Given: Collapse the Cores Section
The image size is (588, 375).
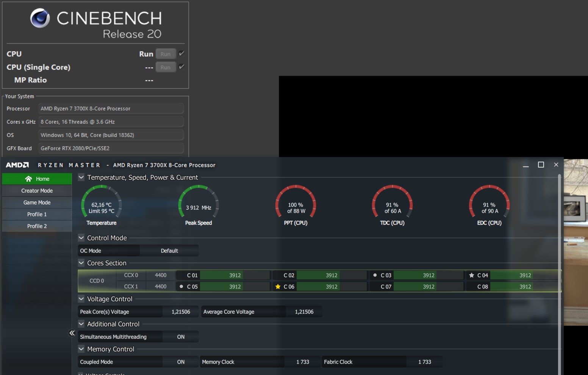Looking at the screenshot, I should coord(81,263).
